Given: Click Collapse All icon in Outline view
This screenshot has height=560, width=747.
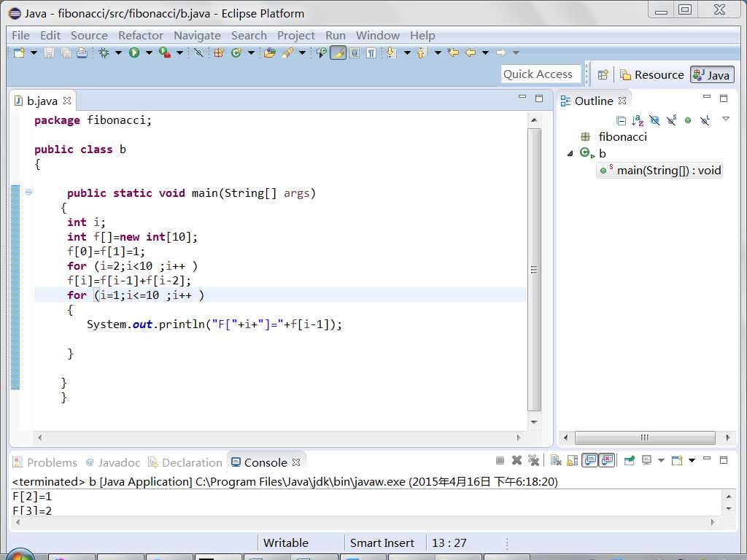Looking at the screenshot, I should [622, 120].
